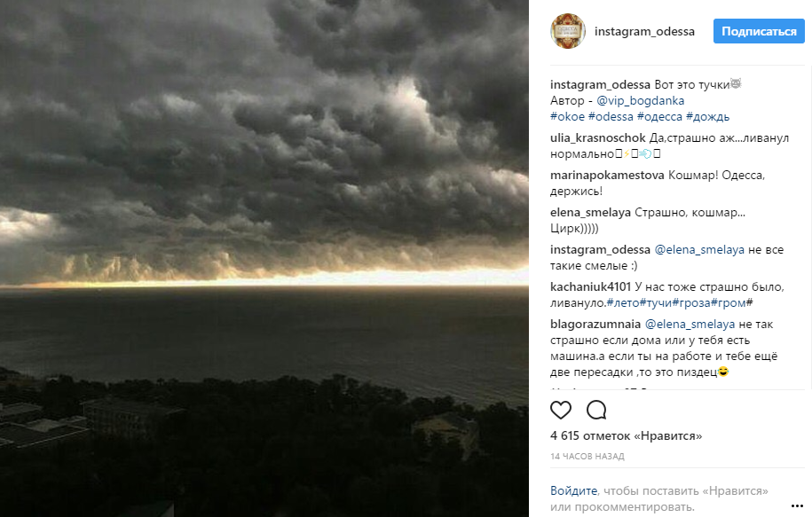Click the 14 часов назад timestamp
This screenshot has width=812, height=517.
click(x=587, y=457)
